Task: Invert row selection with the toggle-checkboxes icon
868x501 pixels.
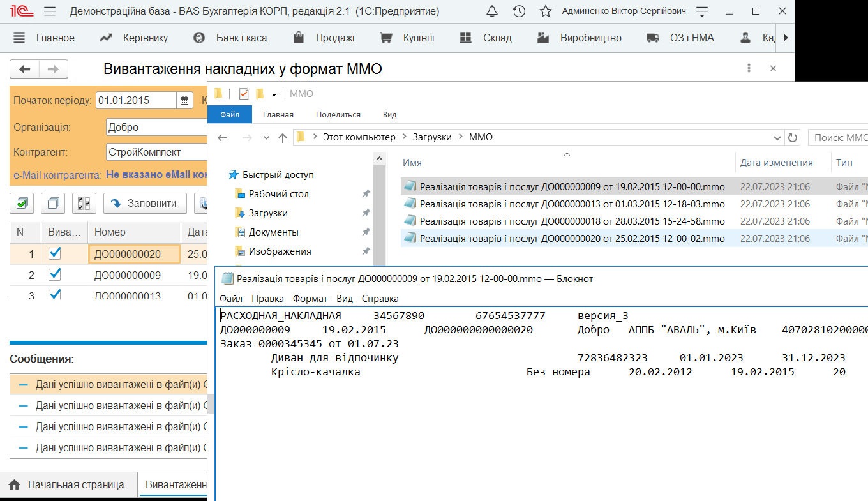Action: [x=84, y=204]
